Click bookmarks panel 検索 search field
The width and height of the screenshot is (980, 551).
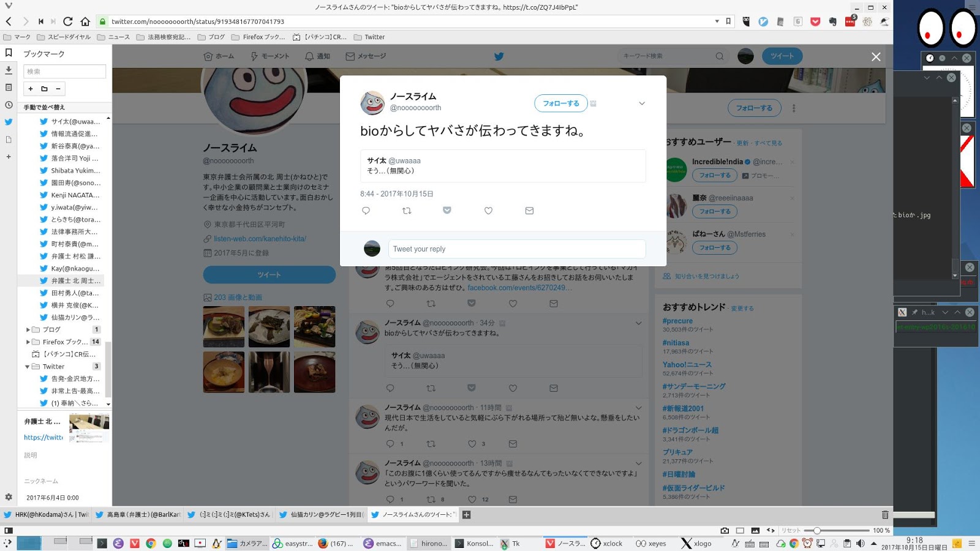[64, 72]
